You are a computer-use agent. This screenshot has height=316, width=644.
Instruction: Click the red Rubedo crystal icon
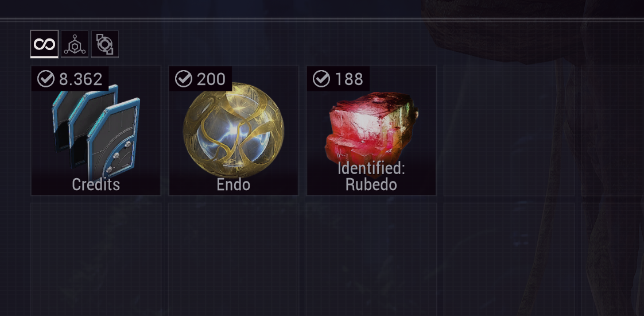pyautogui.click(x=371, y=128)
